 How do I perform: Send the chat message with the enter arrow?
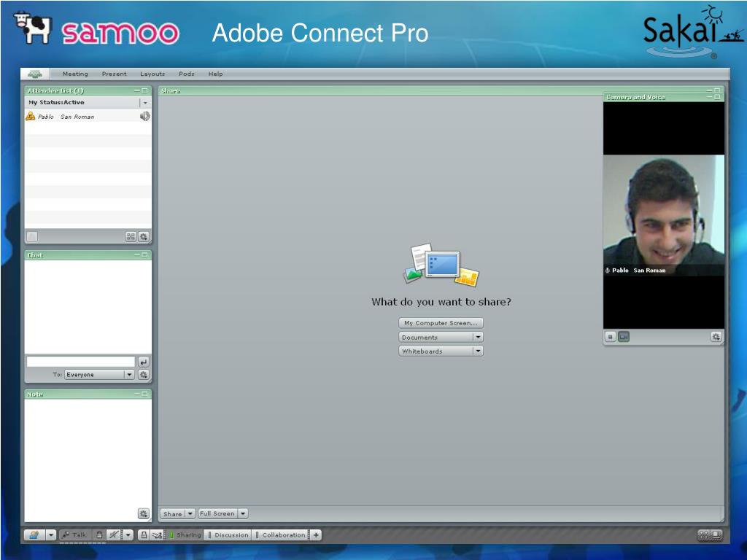tap(144, 362)
